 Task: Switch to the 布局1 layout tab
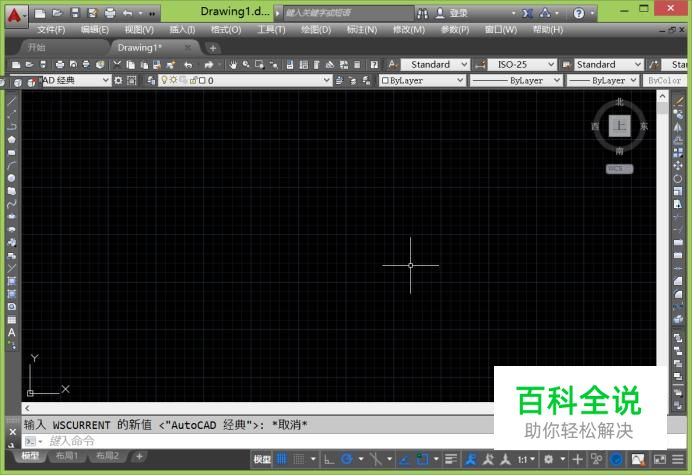67,456
